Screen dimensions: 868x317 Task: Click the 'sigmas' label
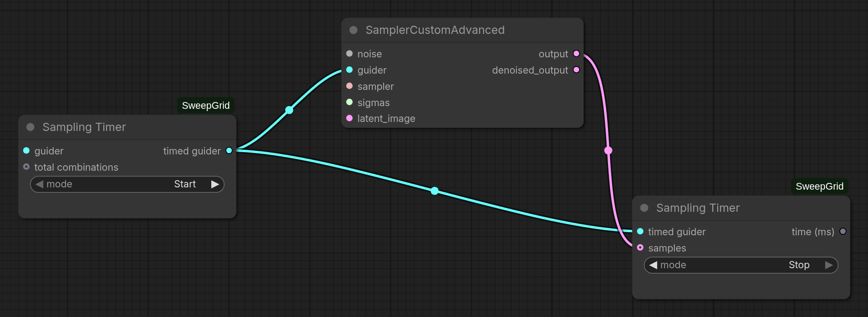click(373, 103)
